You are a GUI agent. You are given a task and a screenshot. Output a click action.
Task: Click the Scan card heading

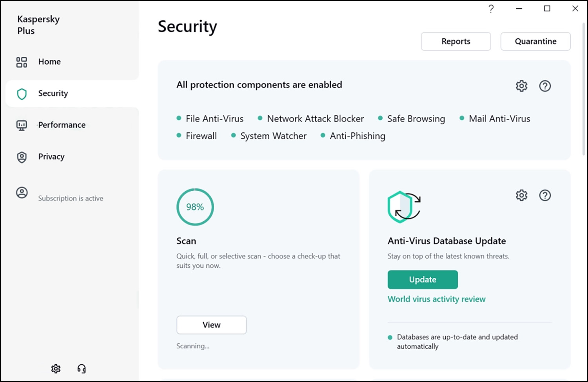(186, 241)
